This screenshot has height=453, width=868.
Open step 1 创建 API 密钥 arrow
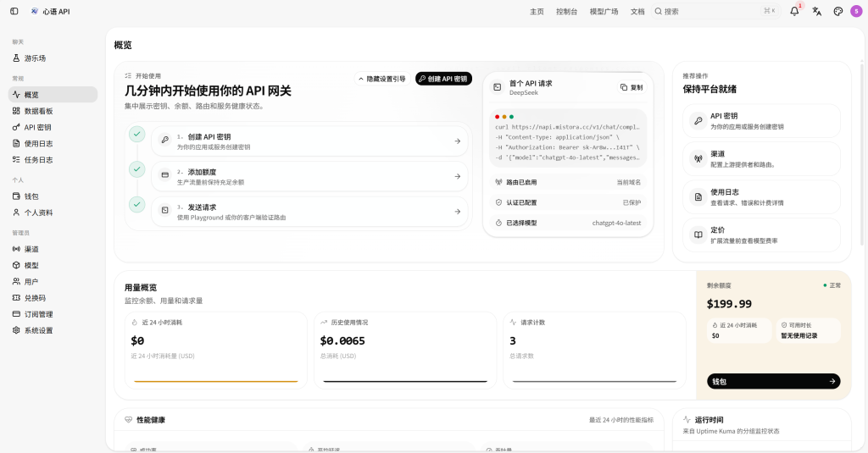(x=457, y=141)
